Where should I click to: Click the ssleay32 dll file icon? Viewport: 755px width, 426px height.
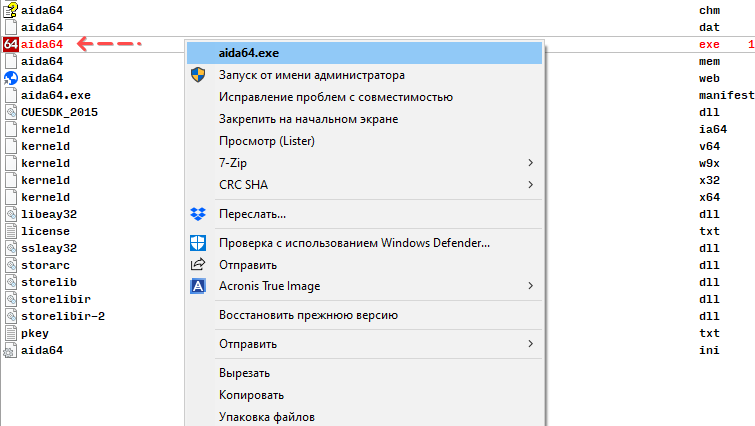(11, 248)
